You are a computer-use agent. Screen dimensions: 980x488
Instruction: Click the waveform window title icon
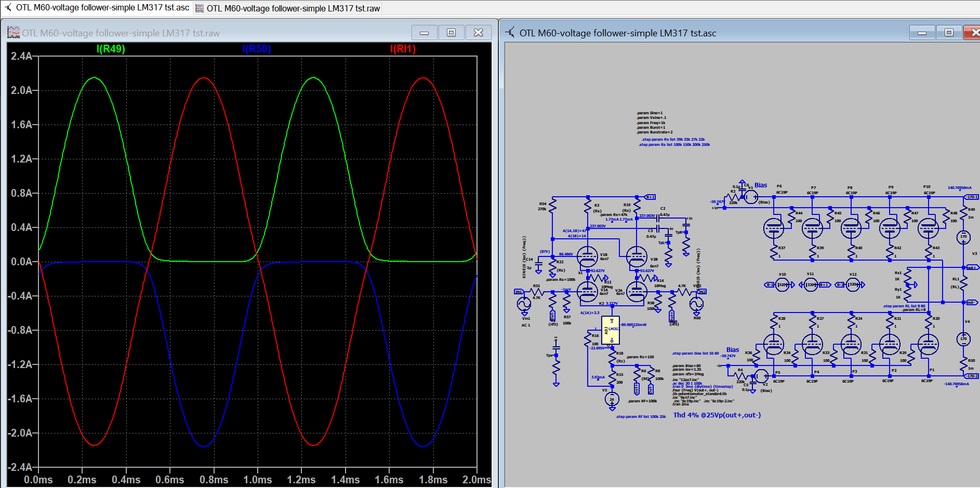(x=14, y=33)
